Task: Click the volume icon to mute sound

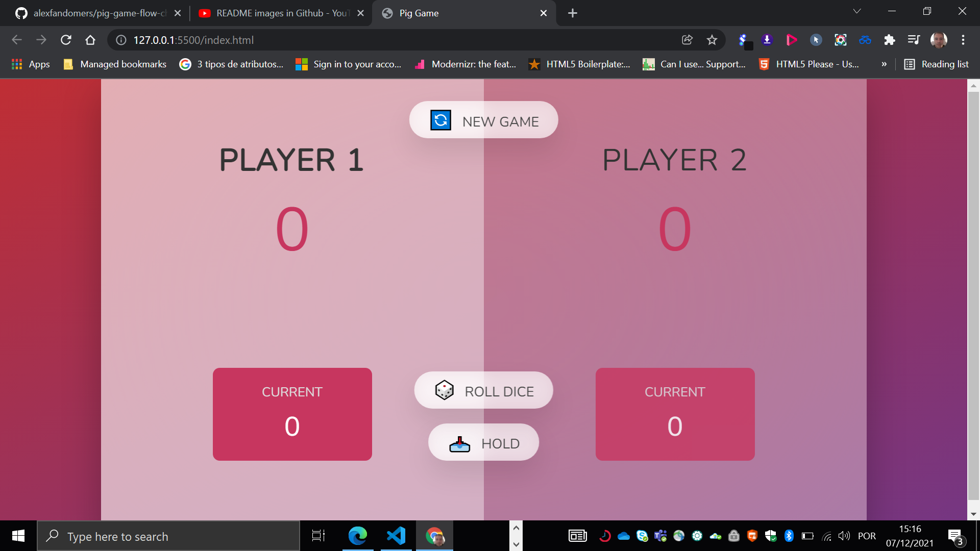Action: [x=844, y=536]
